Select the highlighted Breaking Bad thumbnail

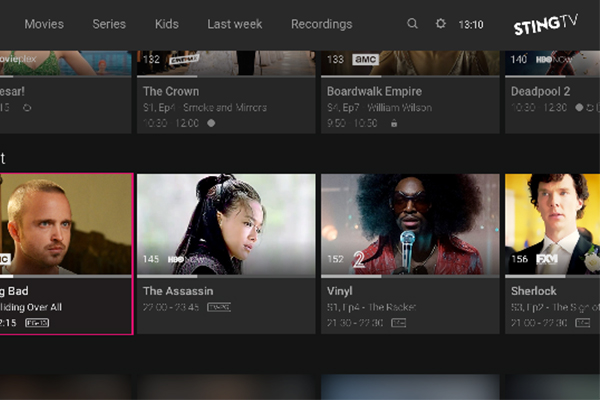tap(66, 224)
